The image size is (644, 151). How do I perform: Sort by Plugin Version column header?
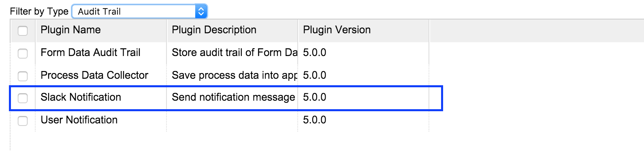337,30
